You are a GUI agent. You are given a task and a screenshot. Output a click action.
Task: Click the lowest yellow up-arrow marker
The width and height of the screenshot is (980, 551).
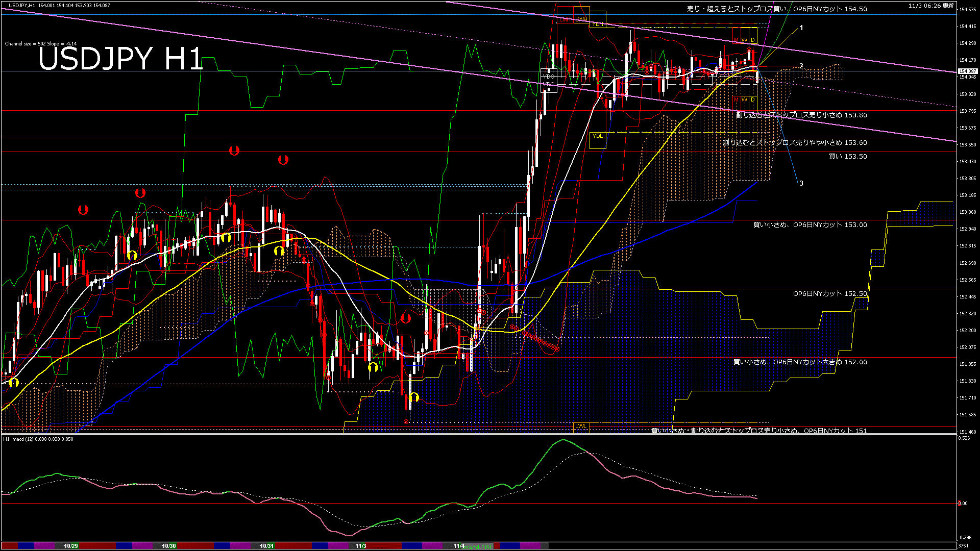click(414, 397)
